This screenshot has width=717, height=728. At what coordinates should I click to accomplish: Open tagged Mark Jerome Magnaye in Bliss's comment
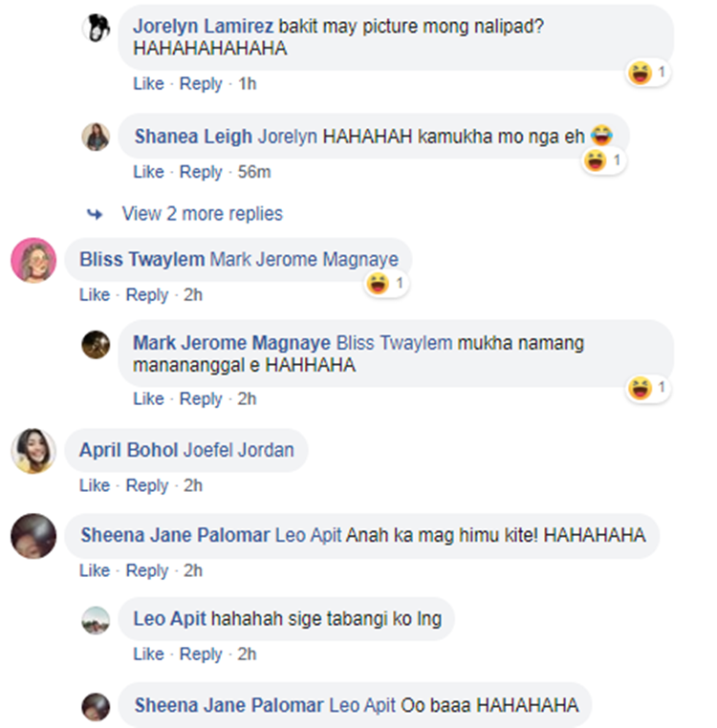coord(304,260)
